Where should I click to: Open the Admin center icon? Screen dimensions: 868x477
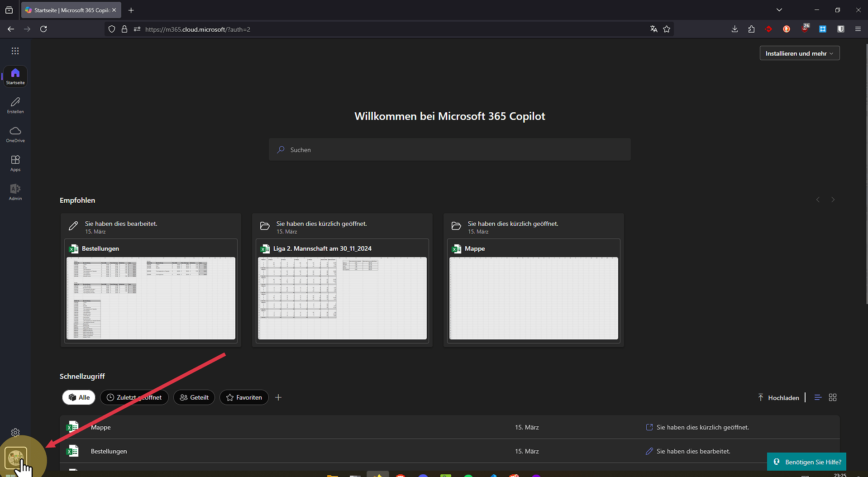tap(15, 192)
